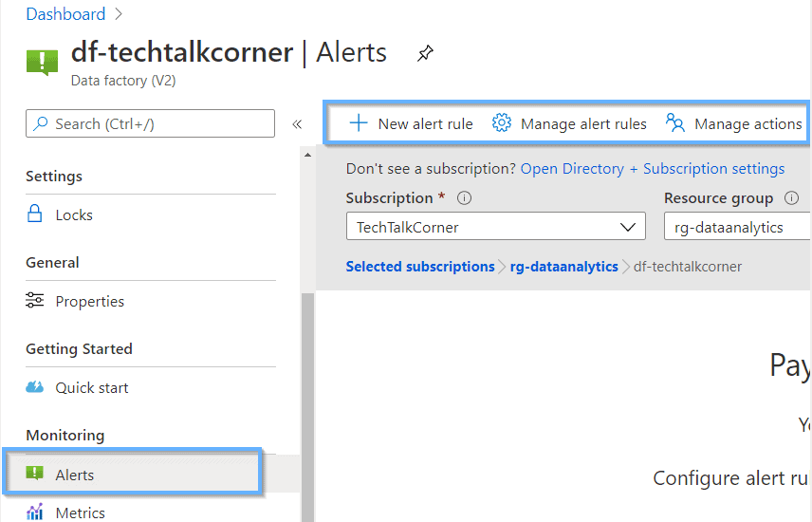Click the Data factory (V2) subtitle

pos(123,81)
